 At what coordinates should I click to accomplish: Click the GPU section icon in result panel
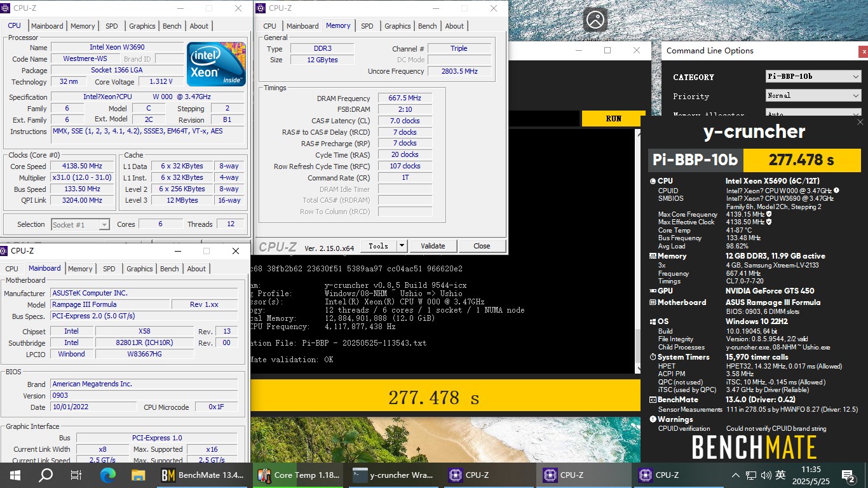(x=653, y=291)
